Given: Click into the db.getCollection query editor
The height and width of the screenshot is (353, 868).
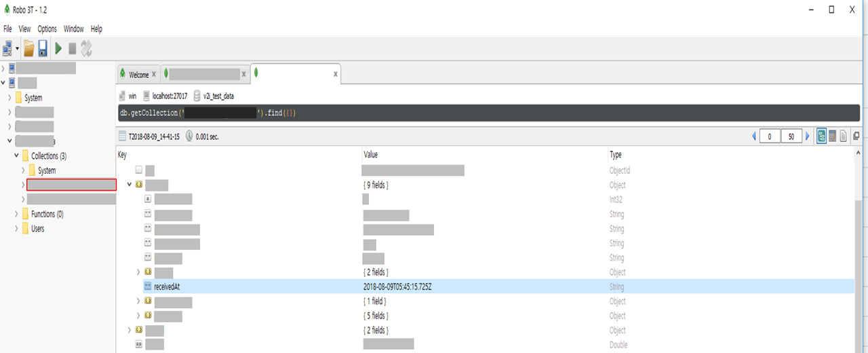Looking at the screenshot, I should pos(488,113).
